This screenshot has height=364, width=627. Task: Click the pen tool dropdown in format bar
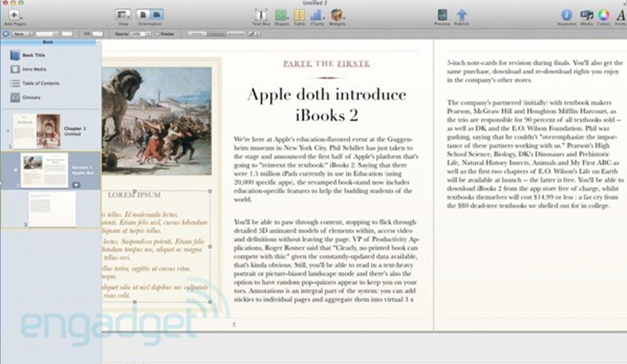click(x=254, y=34)
